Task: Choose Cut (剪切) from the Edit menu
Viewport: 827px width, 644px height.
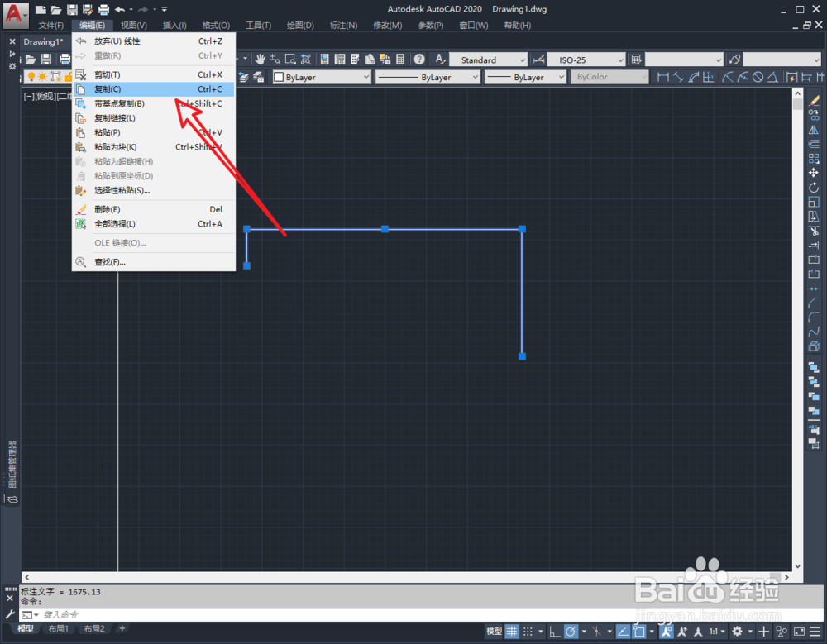Action: 154,75
